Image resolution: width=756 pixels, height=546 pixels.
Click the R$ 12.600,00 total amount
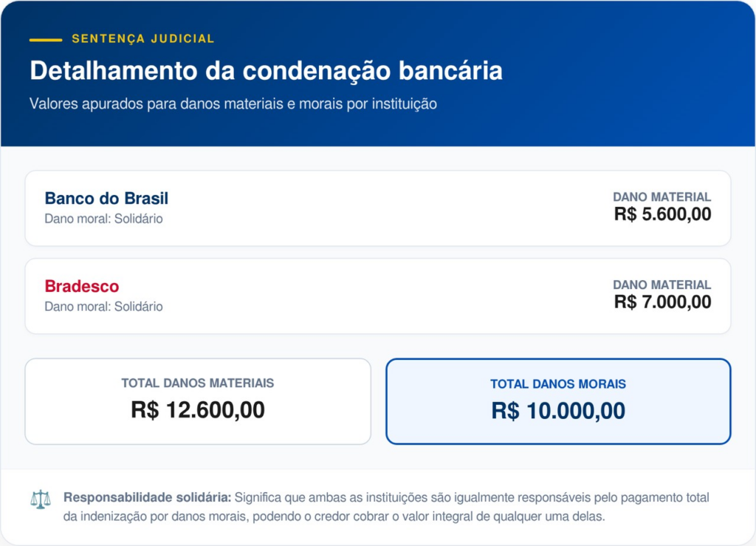point(198,410)
